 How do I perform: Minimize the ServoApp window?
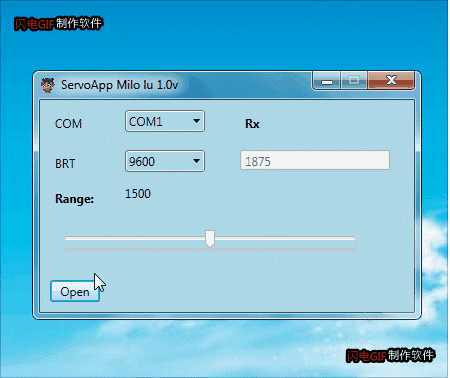click(x=327, y=81)
